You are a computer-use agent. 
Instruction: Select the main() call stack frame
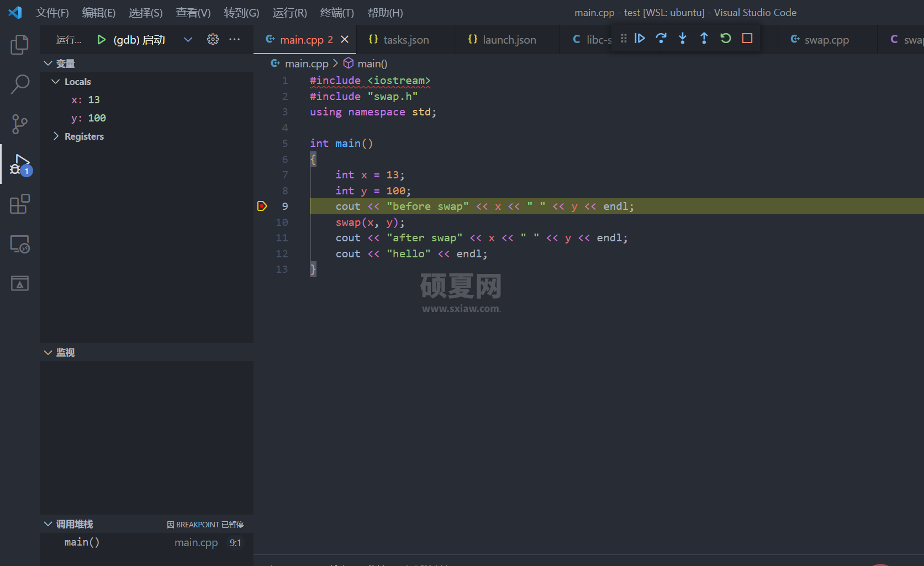(x=146, y=542)
